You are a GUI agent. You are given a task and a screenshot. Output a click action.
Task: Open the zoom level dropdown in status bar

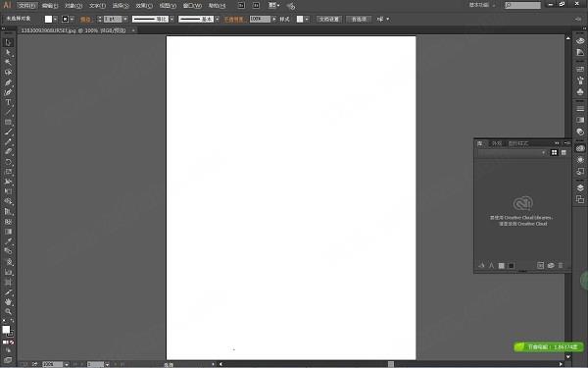67,365
